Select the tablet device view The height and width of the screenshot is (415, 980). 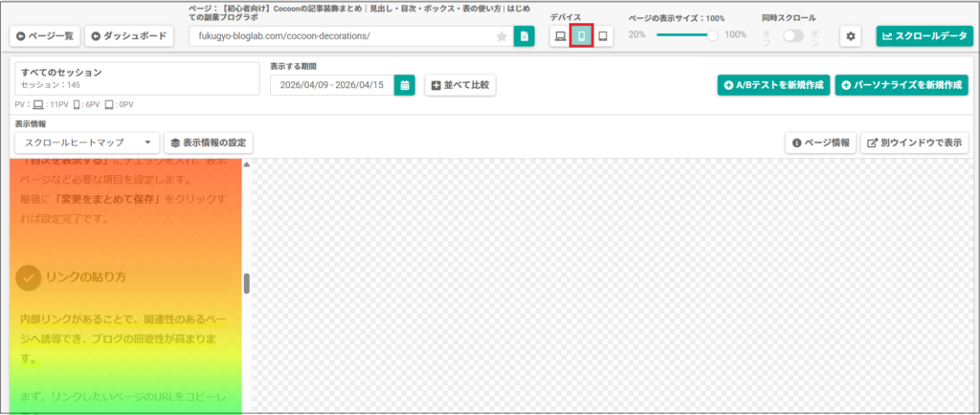(603, 36)
